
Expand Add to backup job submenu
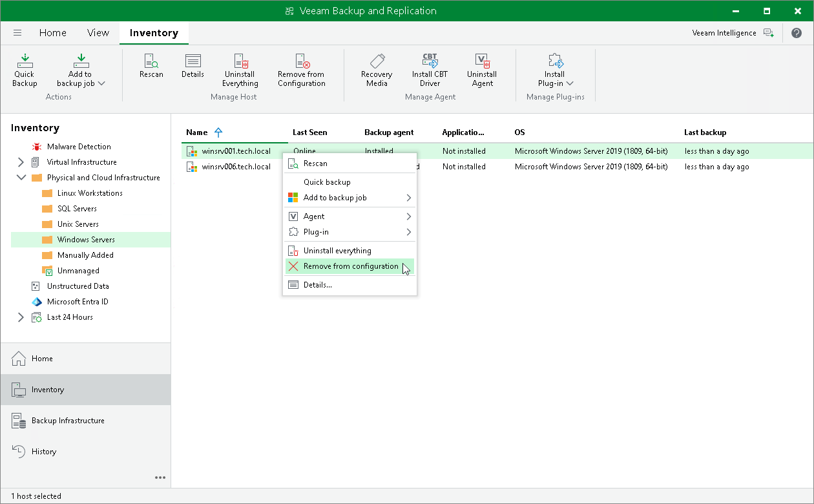[x=408, y=198]
